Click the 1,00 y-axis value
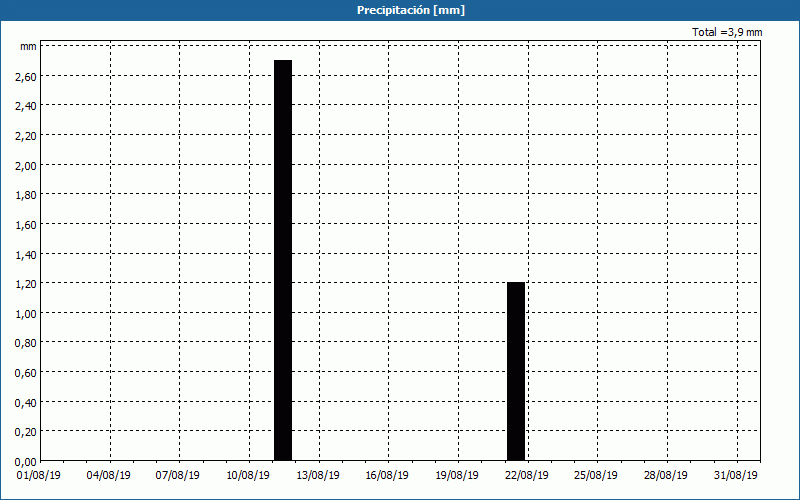The height and width of the screenshot is (500, 800). click(x=26, y=314)
